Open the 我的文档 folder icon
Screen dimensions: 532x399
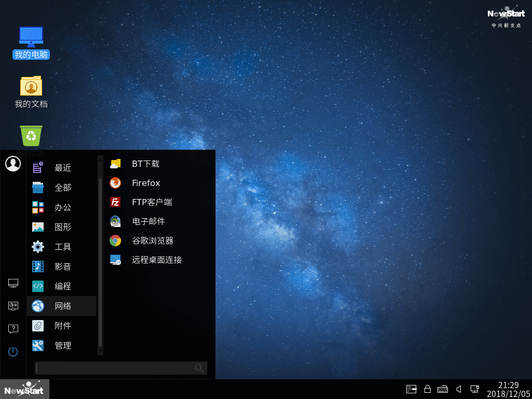click(x=31, y=92)
